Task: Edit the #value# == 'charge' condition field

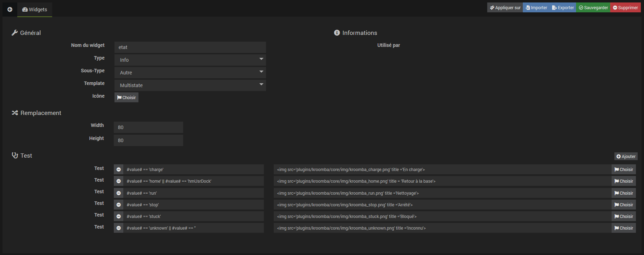Action: click(x=194, y=170)
